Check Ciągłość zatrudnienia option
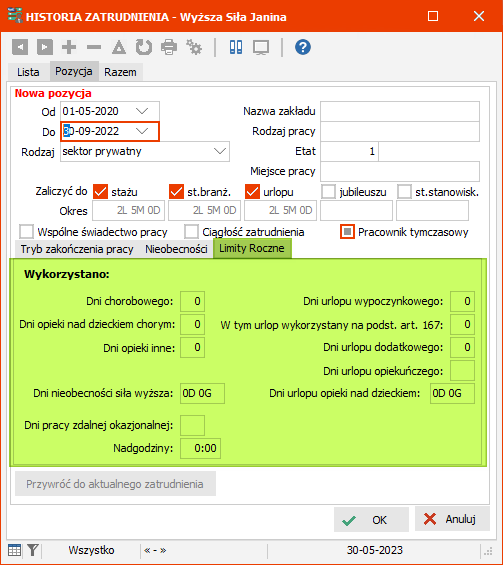The height and width of the screenshot is (565, 503). click(191, 232)
